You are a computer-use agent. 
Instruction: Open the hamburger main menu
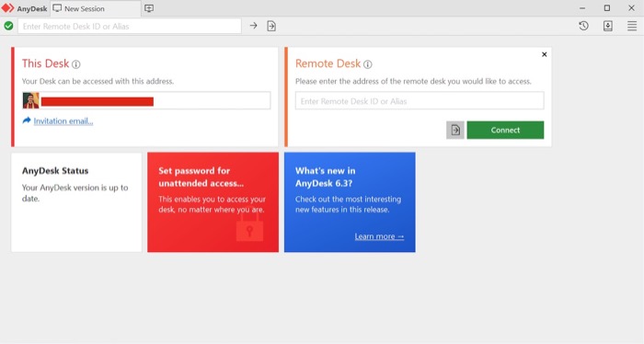(x=632, y=27)
